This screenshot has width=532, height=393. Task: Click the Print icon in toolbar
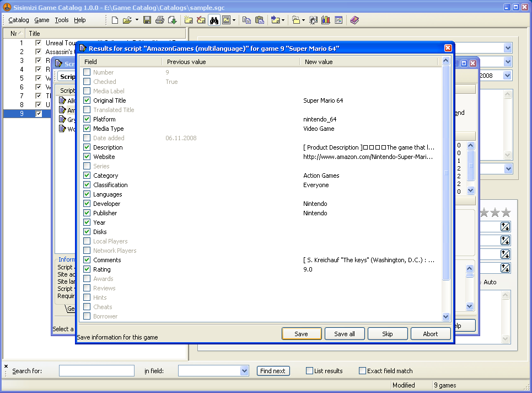[160, 20]
